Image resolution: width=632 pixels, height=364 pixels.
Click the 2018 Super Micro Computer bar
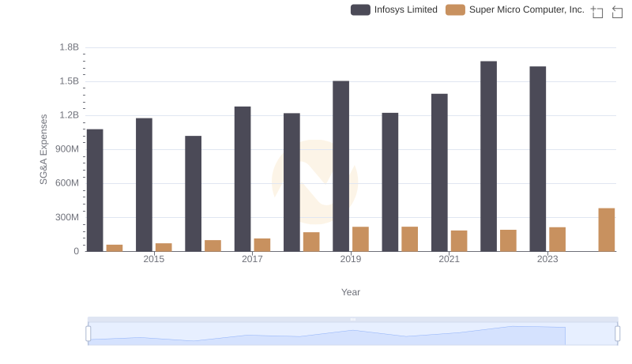click(311, 242)
